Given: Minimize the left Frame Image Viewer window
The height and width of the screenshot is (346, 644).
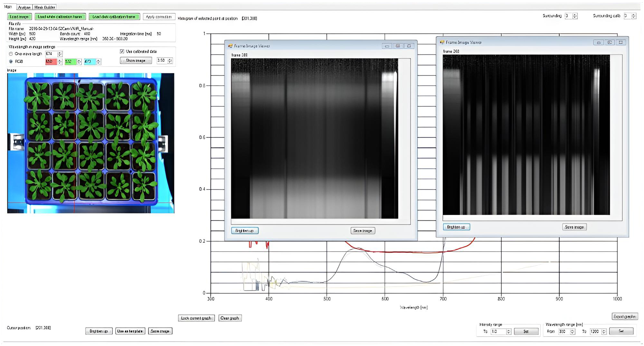Looking at the screenshot, I should 387,46.
